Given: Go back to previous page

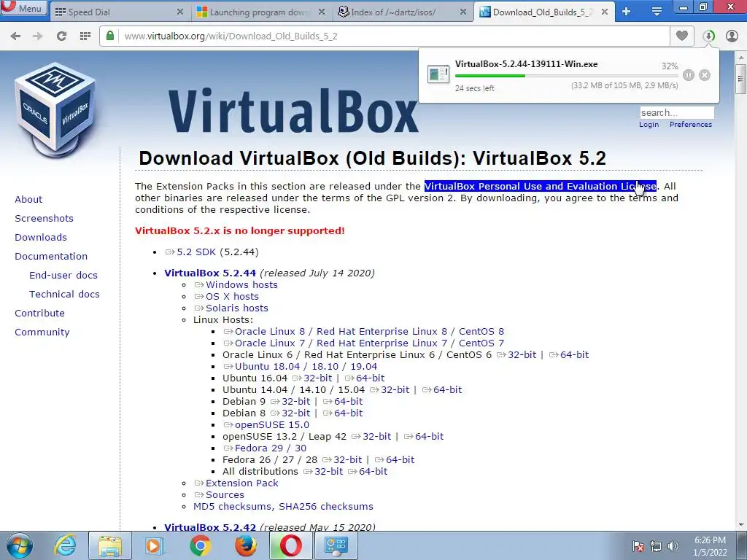Looking at the screenshot, I should 16,36.
